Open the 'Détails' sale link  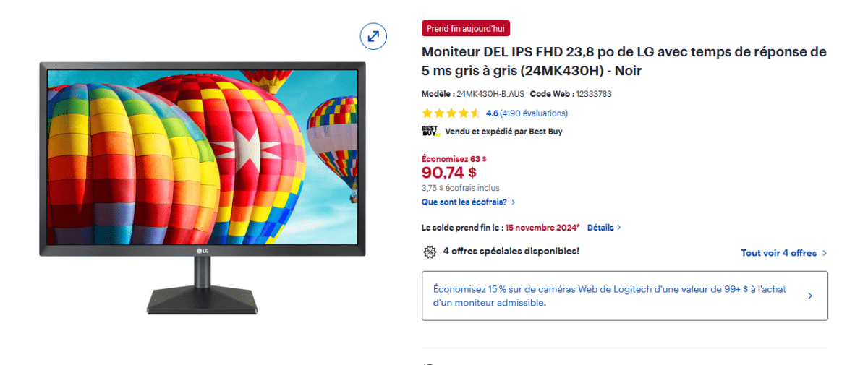click(600, 227)
